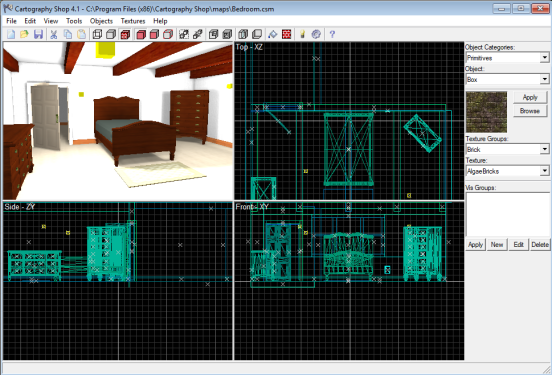Viewport: 552px width, 375px height.
Task: Click the Open folder toolbar icon
Action: click(25, 34)
